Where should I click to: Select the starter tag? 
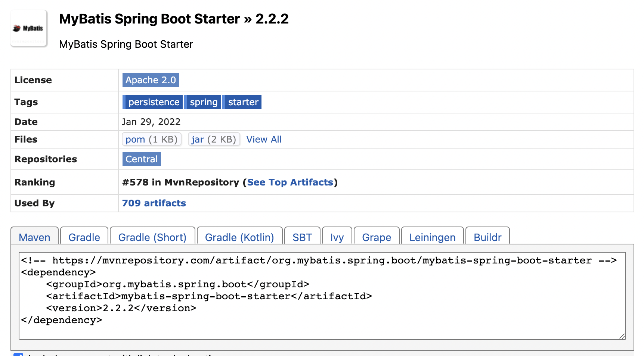[x=242, y=102]
